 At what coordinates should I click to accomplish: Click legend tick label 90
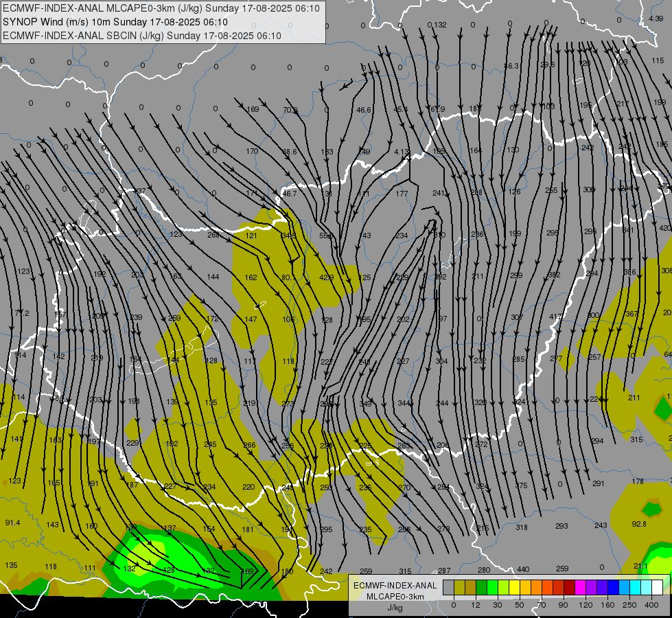563,605
